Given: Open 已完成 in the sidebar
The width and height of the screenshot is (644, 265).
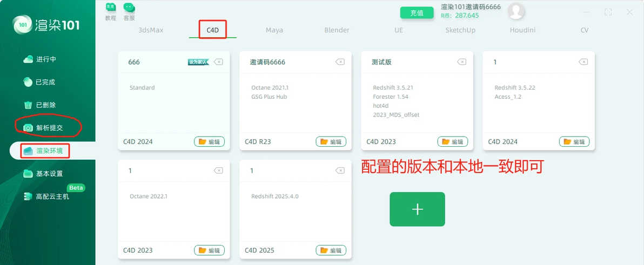Looking at the screenshot, I should [39, 82].
